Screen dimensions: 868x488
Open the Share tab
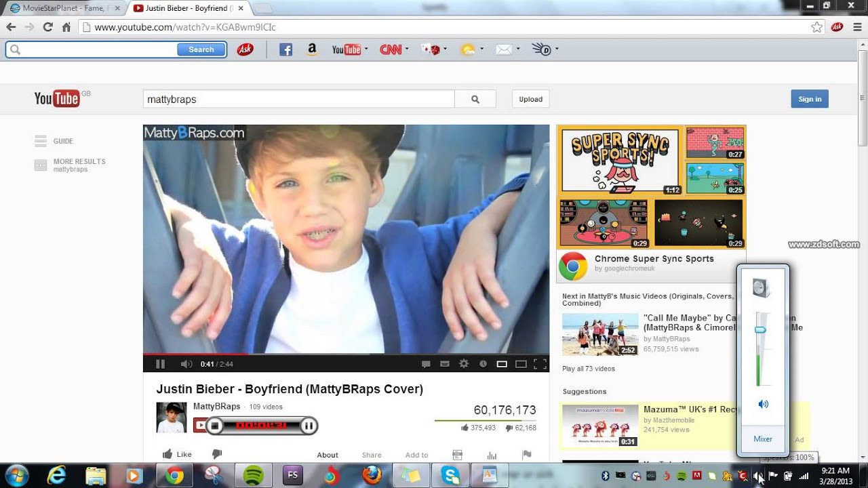[x=372, y=455]
